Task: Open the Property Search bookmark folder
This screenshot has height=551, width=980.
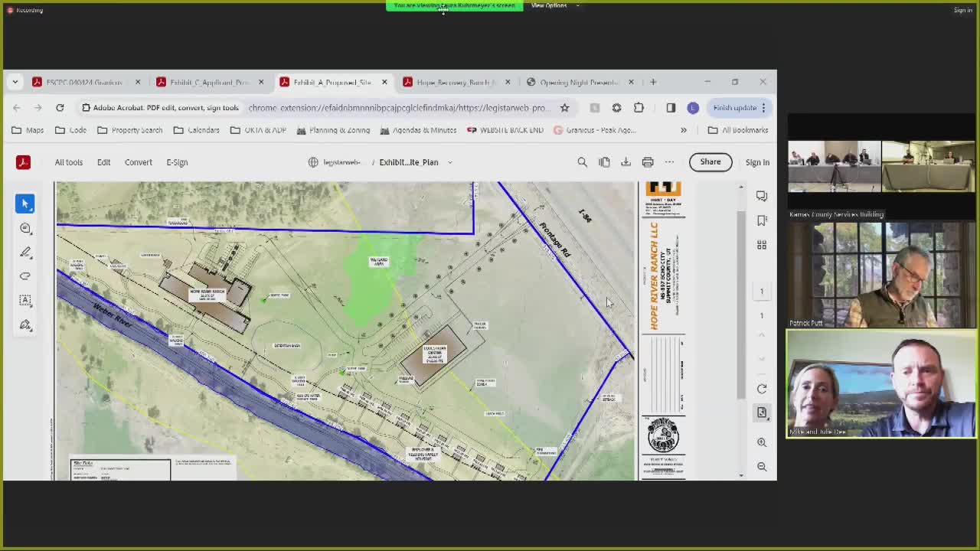Action: pos(130,130)
